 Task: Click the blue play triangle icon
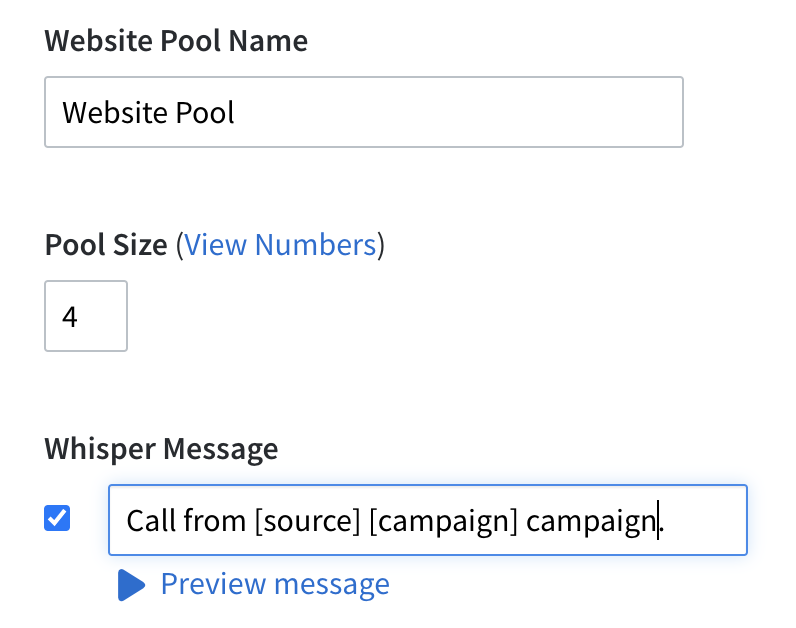pyautogui.click(x=131, y=585)
